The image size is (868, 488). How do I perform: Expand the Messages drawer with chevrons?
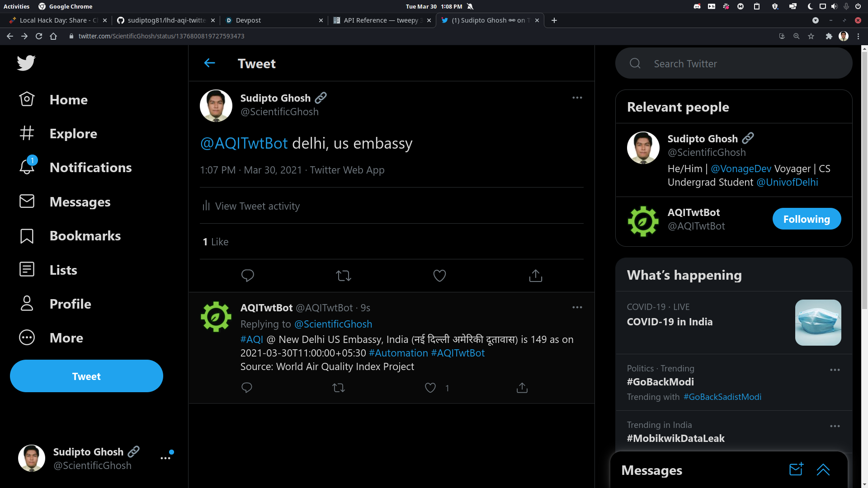click(823, 470)
